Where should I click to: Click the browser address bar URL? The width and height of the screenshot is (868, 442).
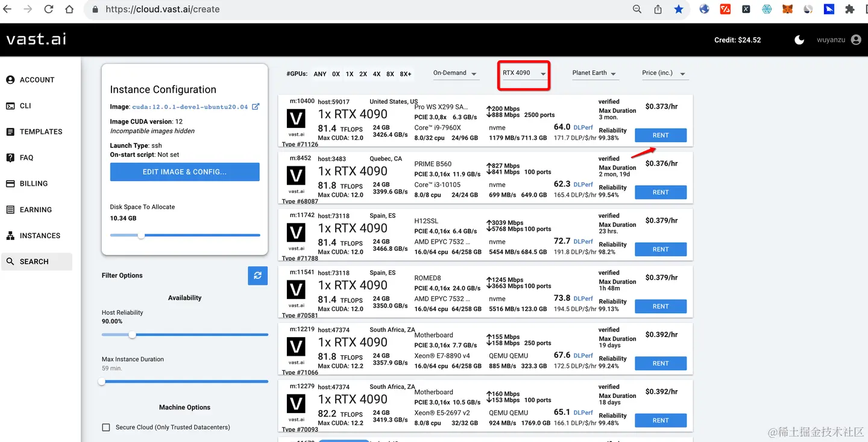pyautogui.click(x=162, y=9)
